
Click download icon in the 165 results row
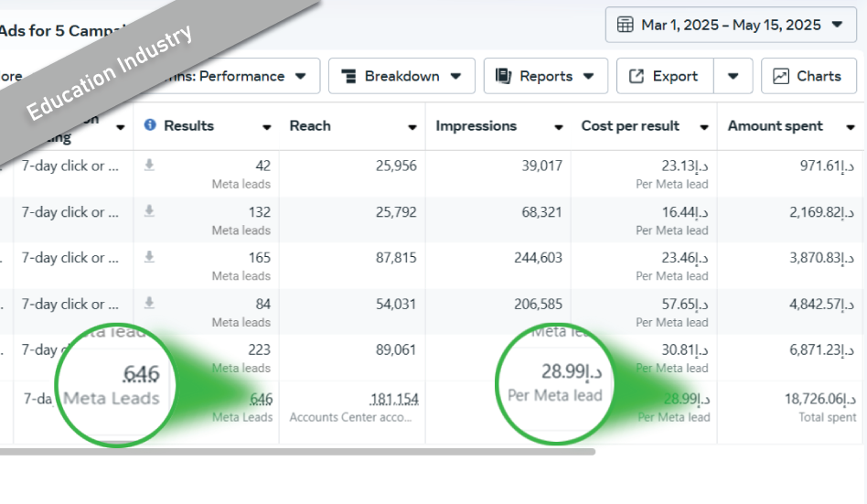point(149,257)
